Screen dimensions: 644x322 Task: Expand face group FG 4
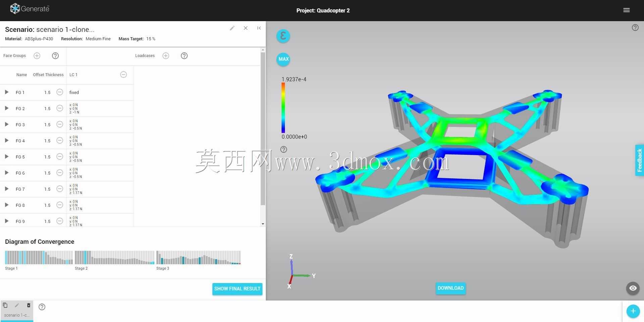[6, 140]
